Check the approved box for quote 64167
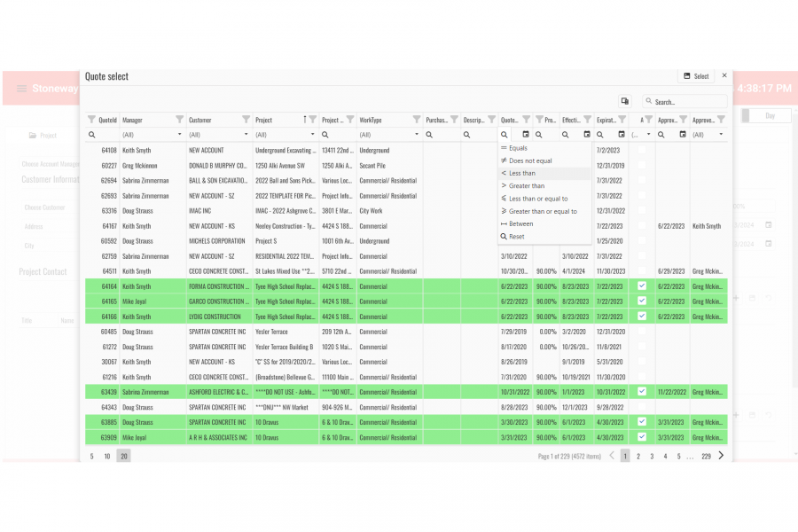798x532 pixels. (642, 225)
